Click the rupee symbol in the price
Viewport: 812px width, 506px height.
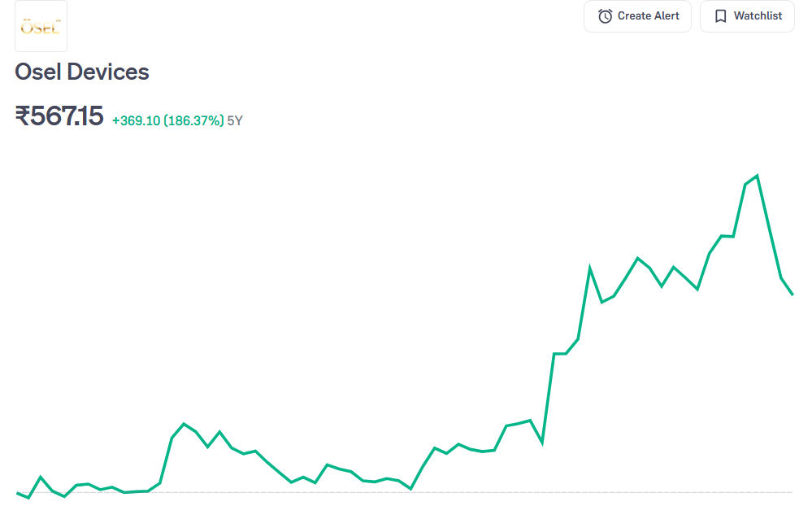23,116
